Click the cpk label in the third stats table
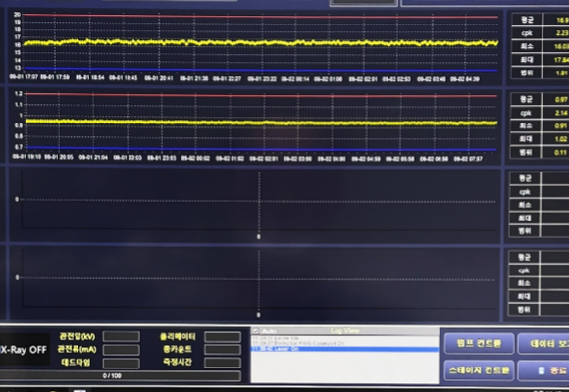Viewport: 569px width, 392px height. (x=525, y=192)
